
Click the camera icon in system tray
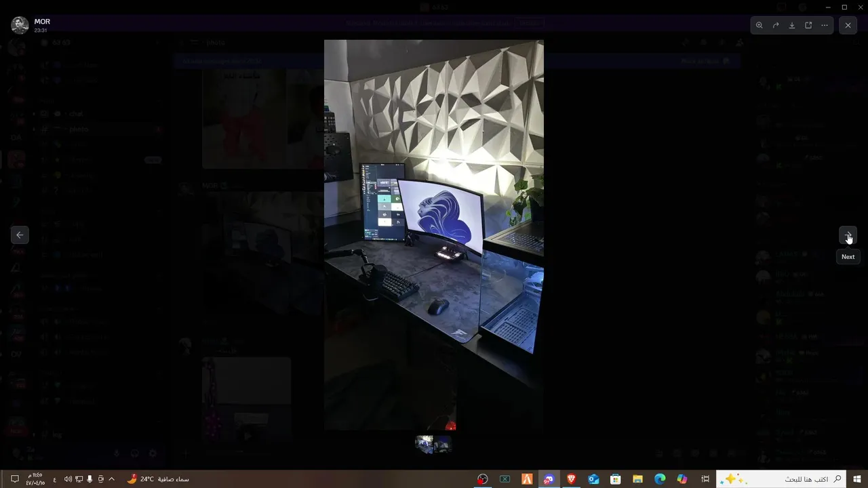(100, 479)
